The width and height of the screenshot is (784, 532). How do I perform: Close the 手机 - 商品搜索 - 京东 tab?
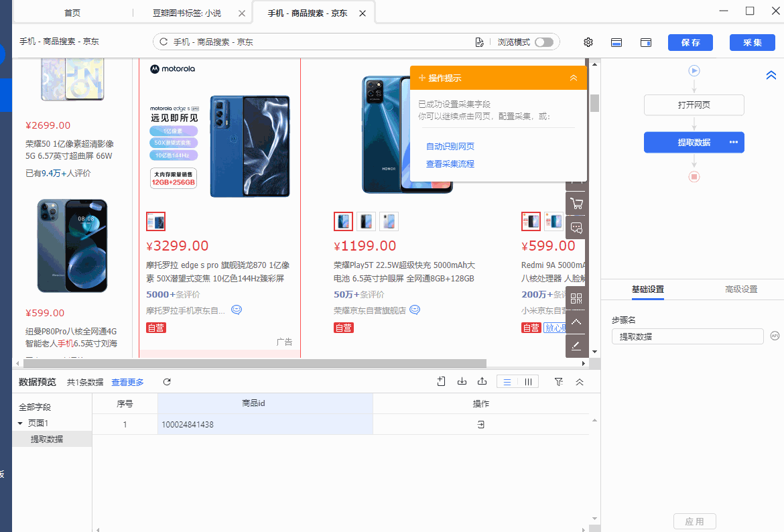tap(363, 13)
